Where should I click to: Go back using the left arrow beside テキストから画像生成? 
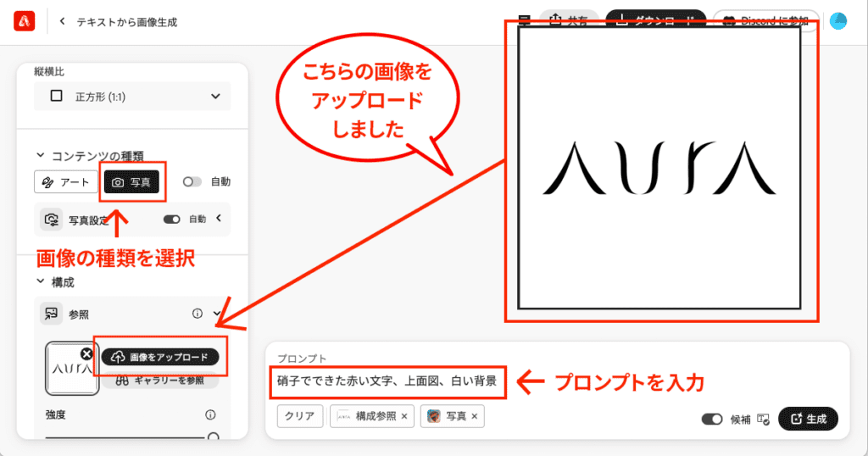tap(62, 21)
